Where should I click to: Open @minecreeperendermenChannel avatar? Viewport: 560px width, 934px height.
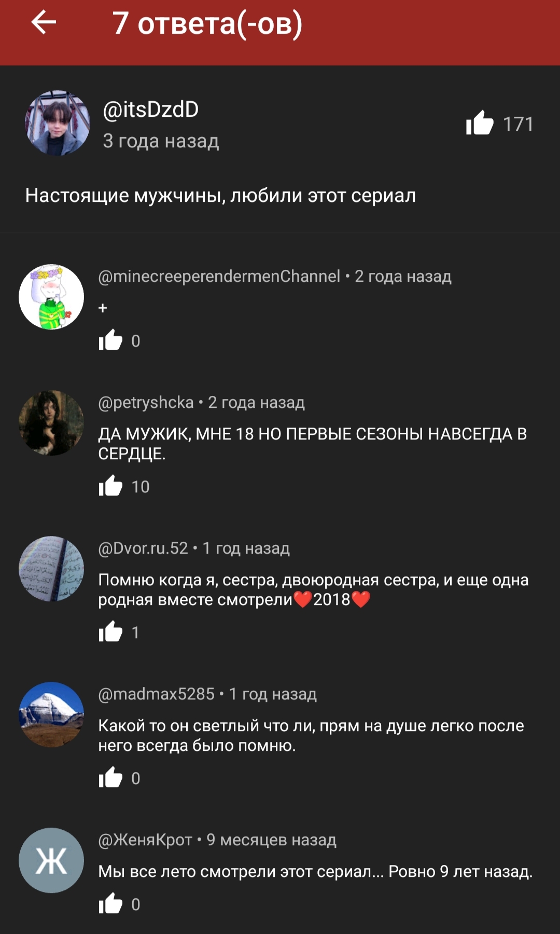[51, 297]
